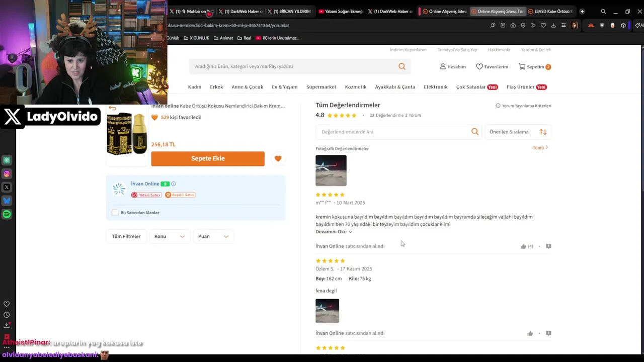Open the Elektronik category

click(436, 87)
